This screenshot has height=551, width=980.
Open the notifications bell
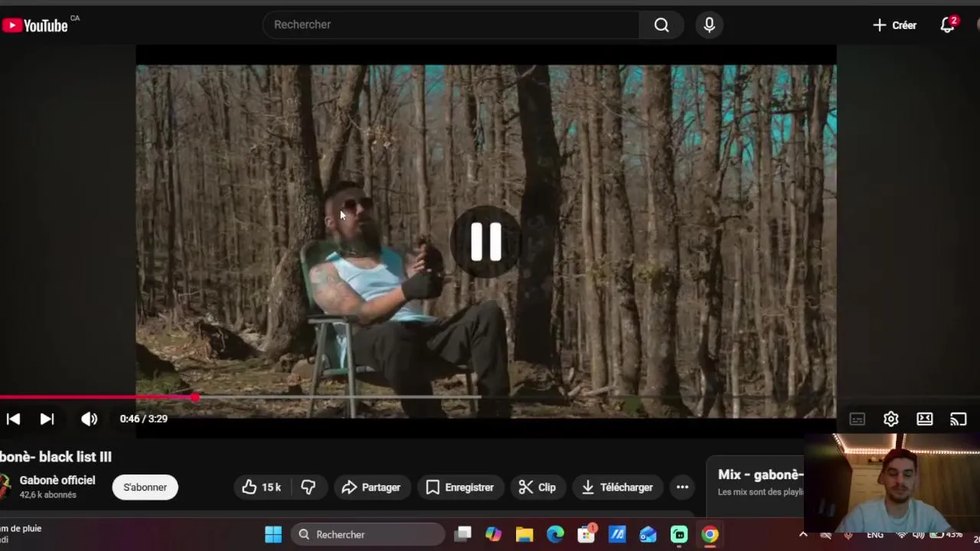pyautogui.click(x=948, y=24)
